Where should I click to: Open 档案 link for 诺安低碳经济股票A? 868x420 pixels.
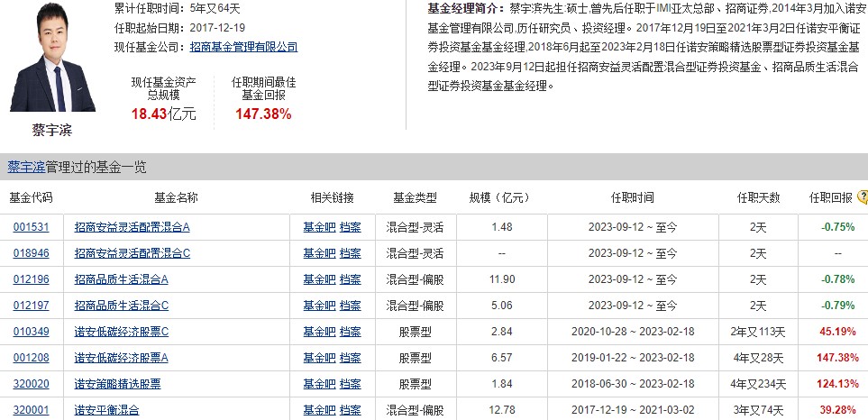[x=351, y=358]
